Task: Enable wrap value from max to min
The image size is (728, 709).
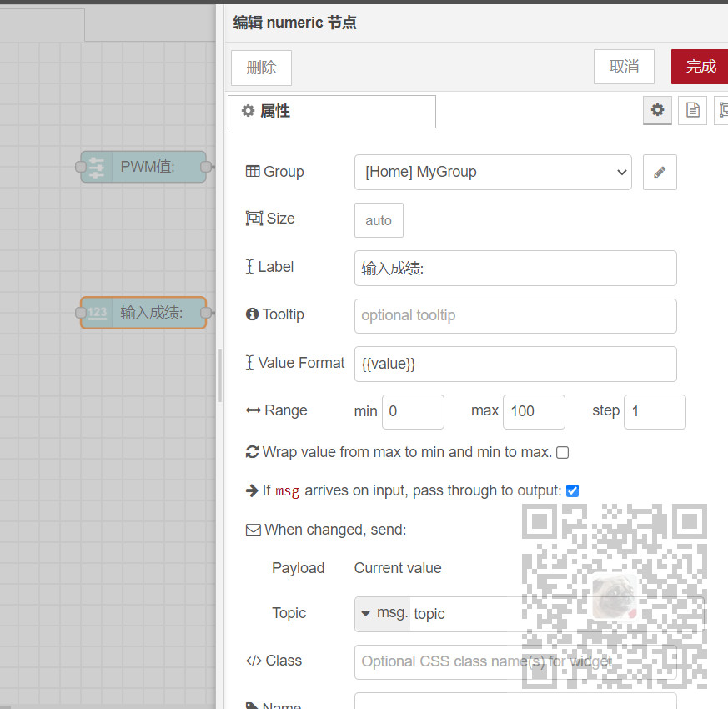Action: click(562, 452)
